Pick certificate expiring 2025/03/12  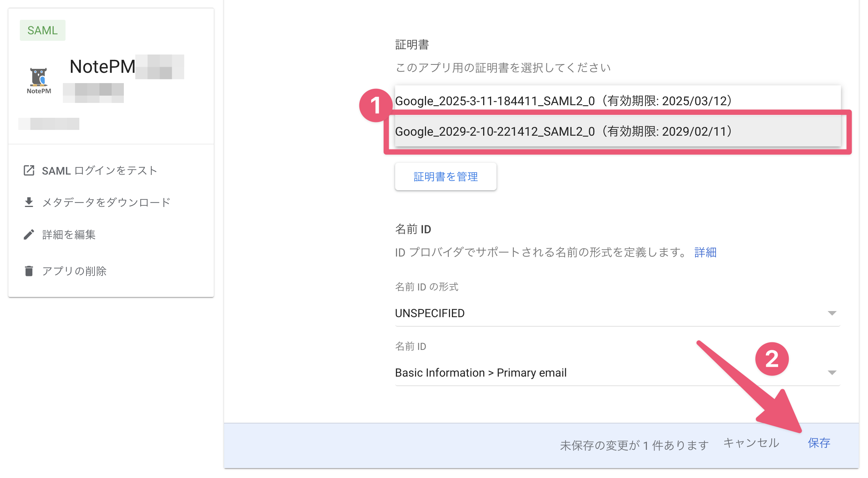(x=618, y=101)
